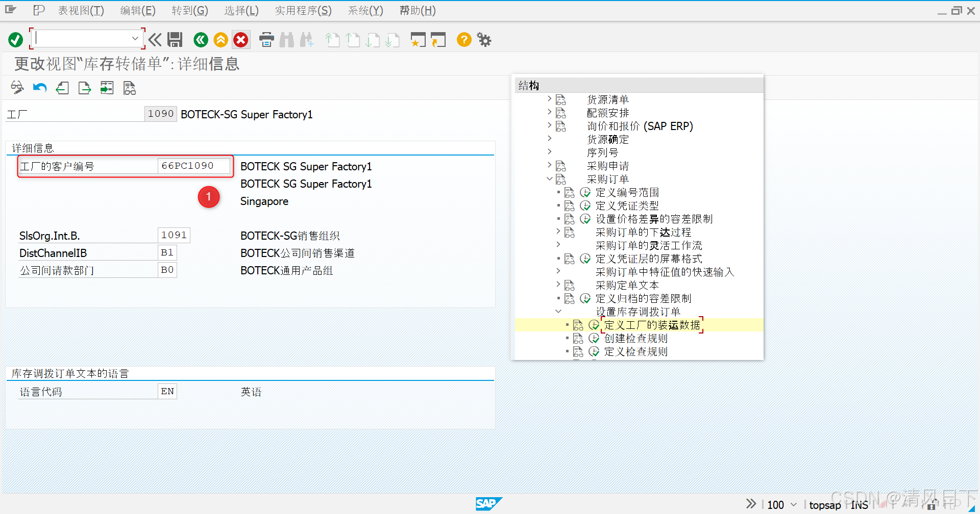980x514 pixels.
Task: Expand the 采购申请 tree node
Action: [549, 165]
